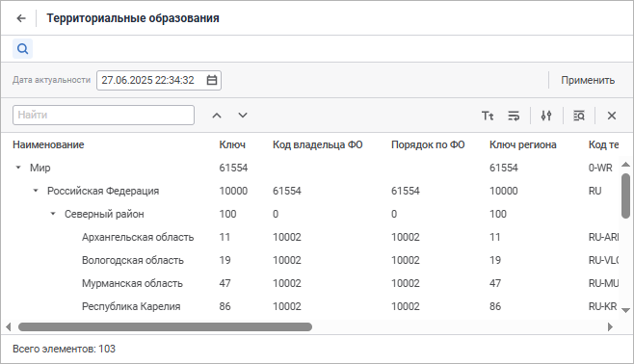The width and height of the screenshot is (634, 364).
Task: Click the blue search magnifier icon
Action: pyautogui.click(x=23, y=49)
